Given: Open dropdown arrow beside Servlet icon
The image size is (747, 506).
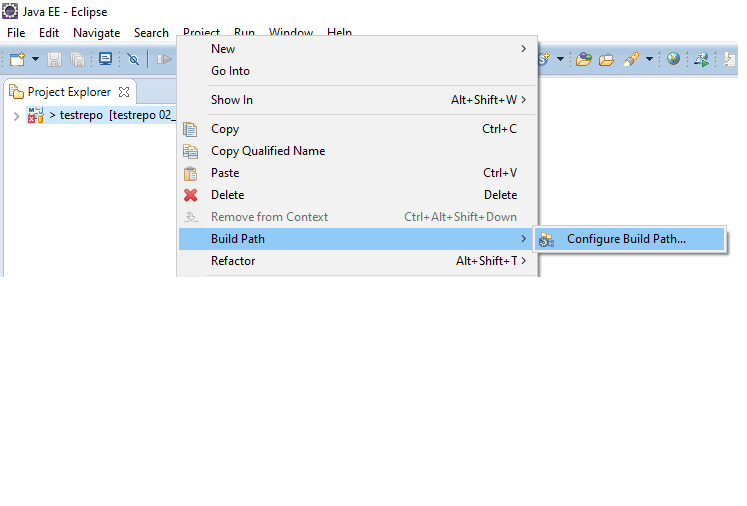Looking at the screenshot, I should click(x=560, y=59).
